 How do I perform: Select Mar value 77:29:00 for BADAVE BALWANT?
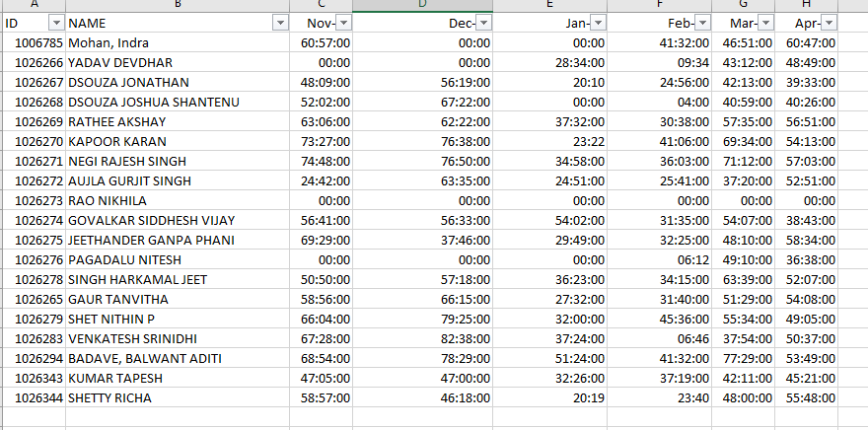744,359
